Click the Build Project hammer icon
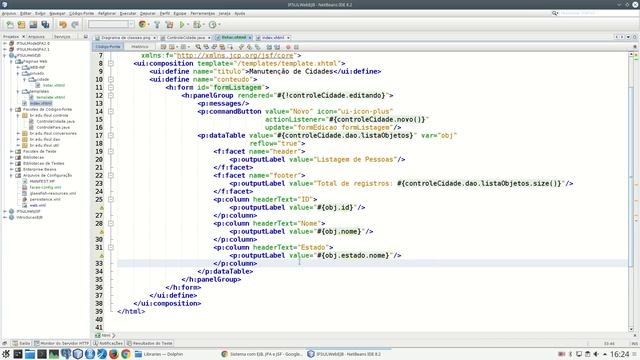This screenshot has height=360, width=640. coord(157,24)
